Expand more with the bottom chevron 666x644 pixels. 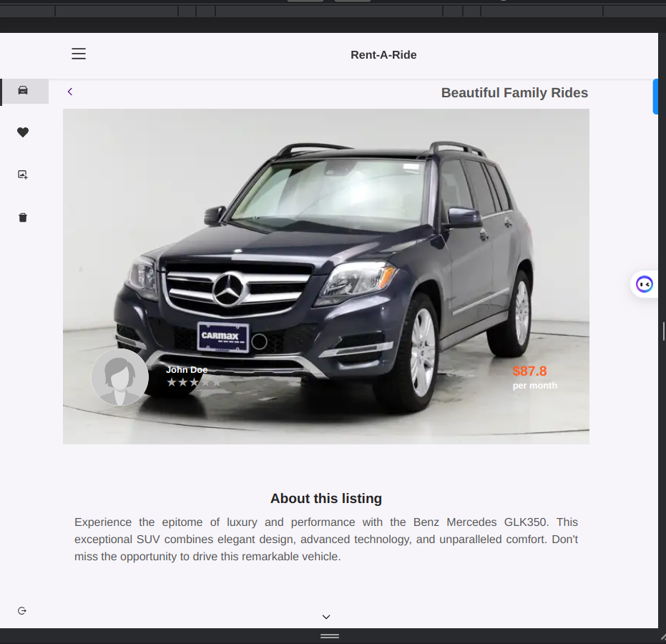click(326, 617)
